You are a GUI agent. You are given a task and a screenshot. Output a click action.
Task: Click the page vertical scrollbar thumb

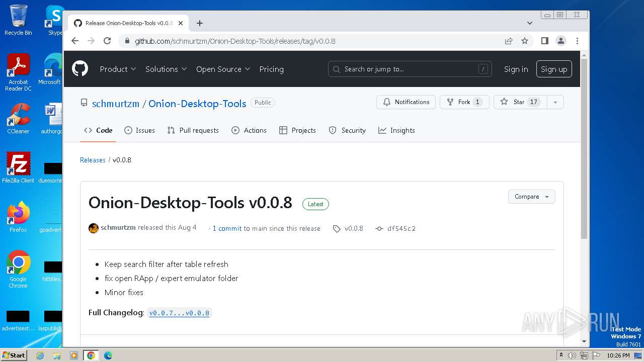coord(584,148)
